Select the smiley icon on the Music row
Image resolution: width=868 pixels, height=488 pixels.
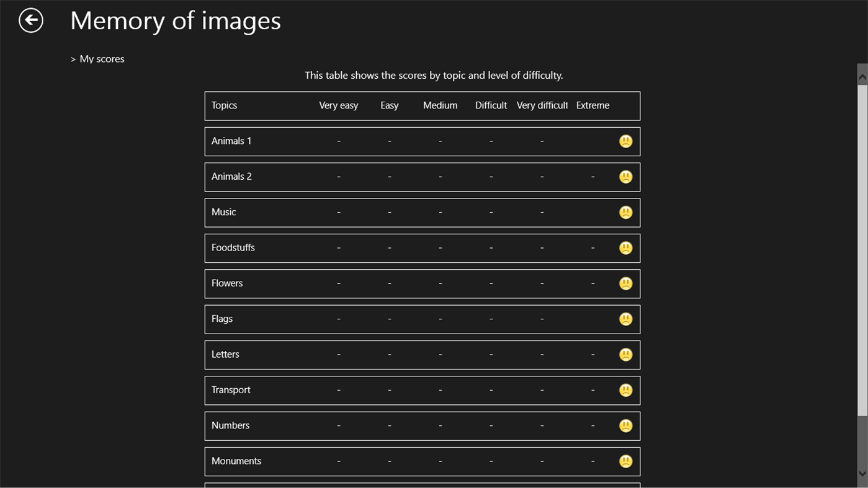pos(625,211)
